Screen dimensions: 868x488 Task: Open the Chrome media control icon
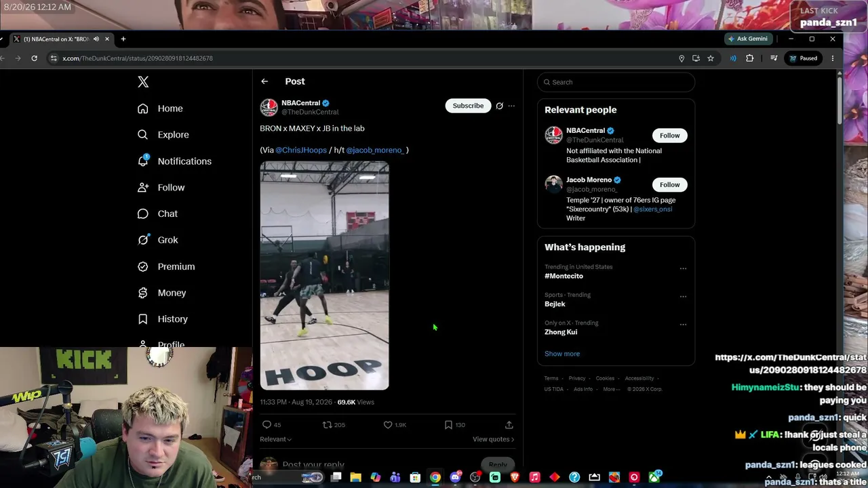(x=774, y=58)
